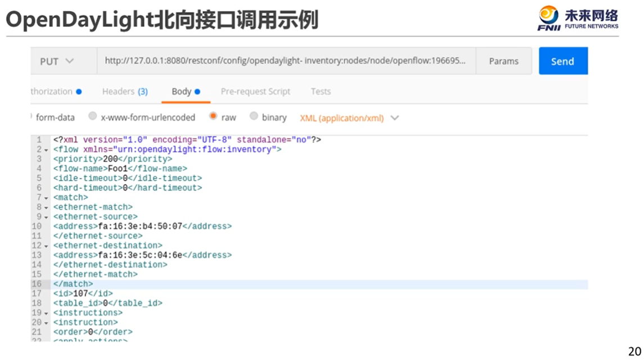Click the FNII Future Networks logo
644x363 pixels.
(x=578, y=18)
